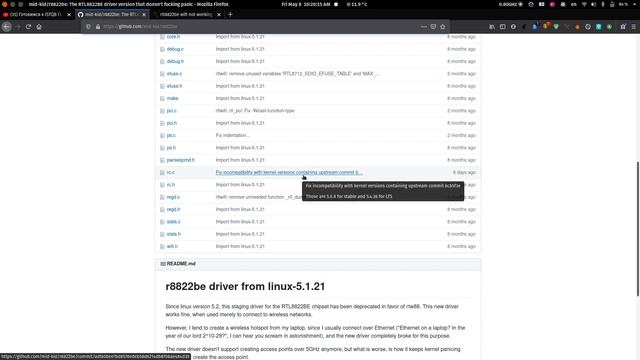This screenshot has width=640, height=360.
Task: Open the page actions three-dot menu
Action: point(424,27)
